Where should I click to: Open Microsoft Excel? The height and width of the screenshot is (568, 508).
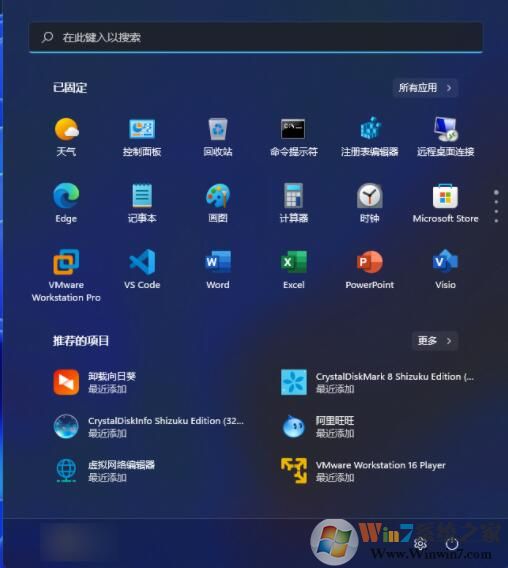[293, 270]
